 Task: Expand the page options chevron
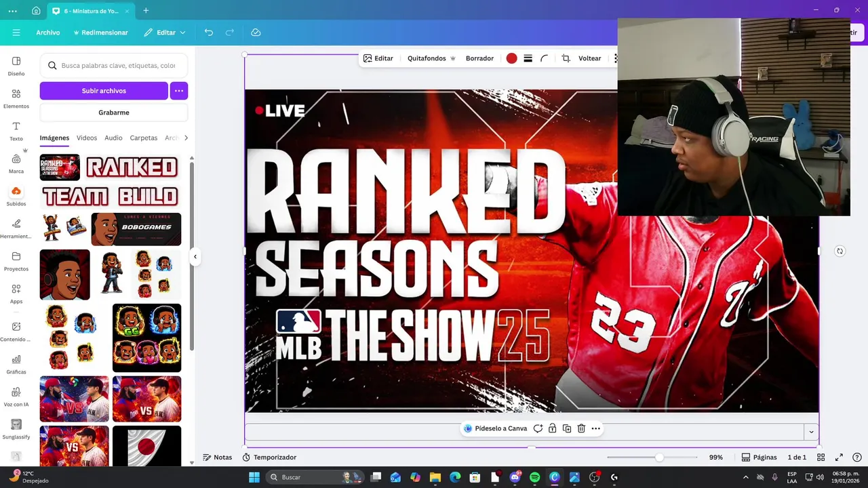(811, 432)
